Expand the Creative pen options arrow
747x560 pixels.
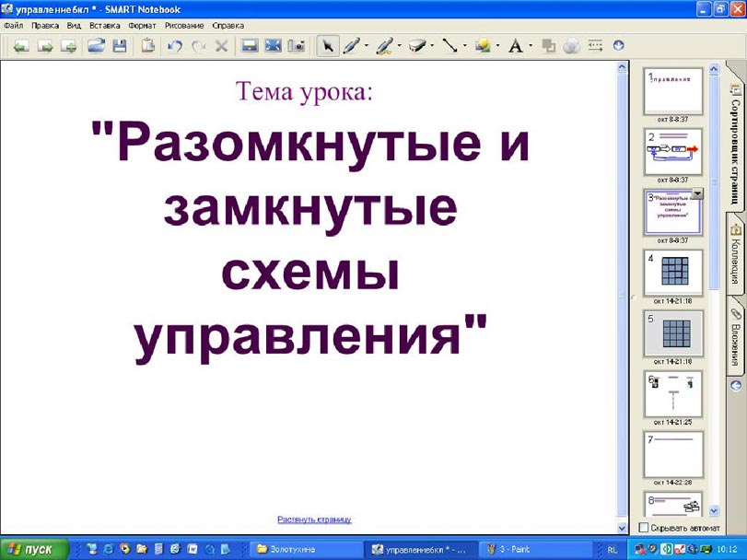pyautogui.click(x=399, y=45)
